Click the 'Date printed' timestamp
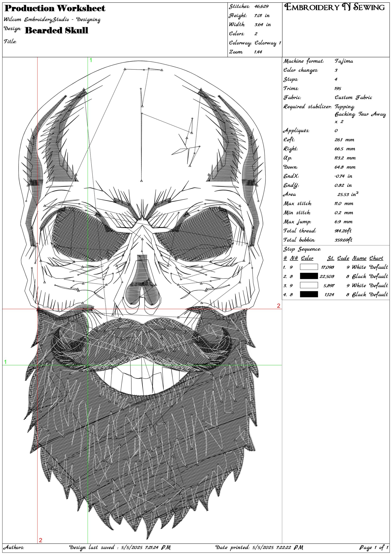Viewport: 392px width, 555px height. click(259, 547)
